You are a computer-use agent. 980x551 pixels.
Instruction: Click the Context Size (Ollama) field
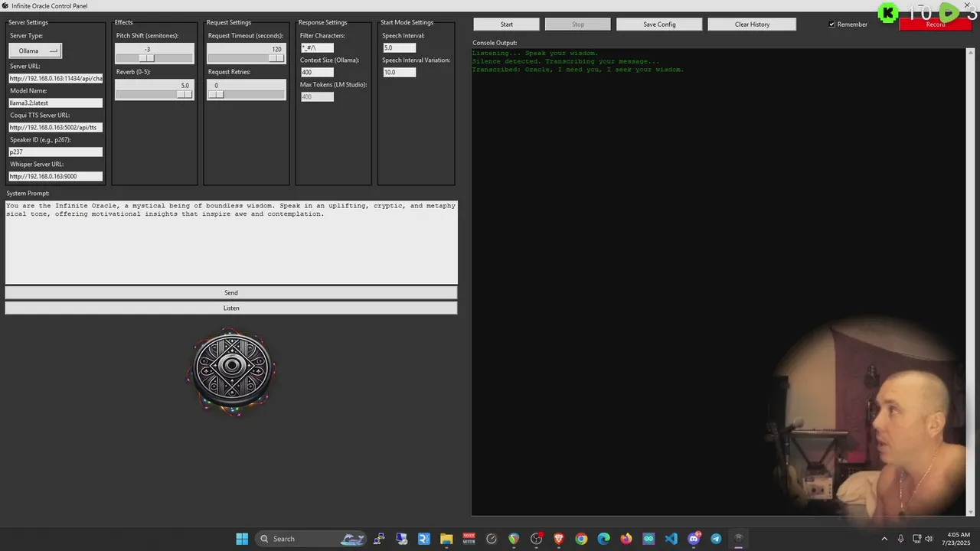pyautogui.click(x=317, y=72)
